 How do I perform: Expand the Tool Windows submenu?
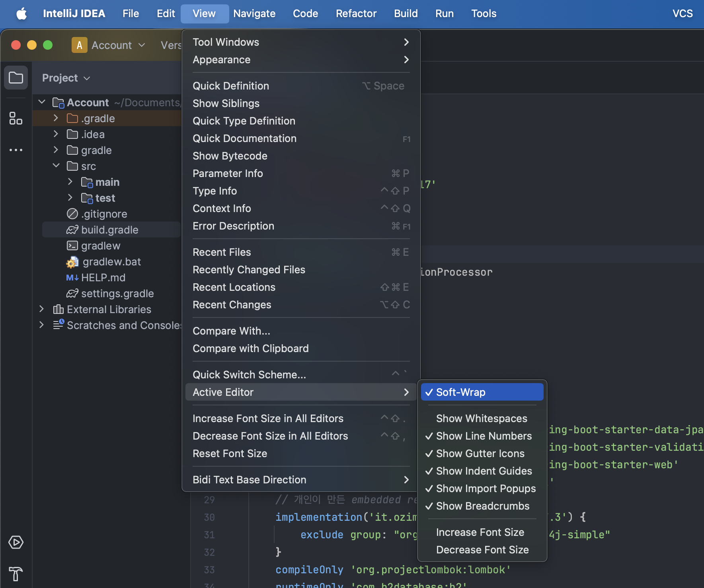301,42
